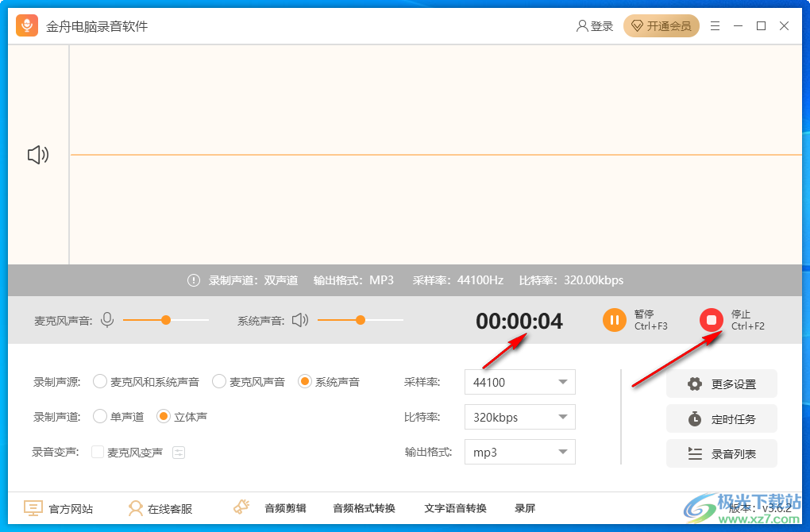Enable the 麦克风变声 checkbox

[x=98, y=452]
